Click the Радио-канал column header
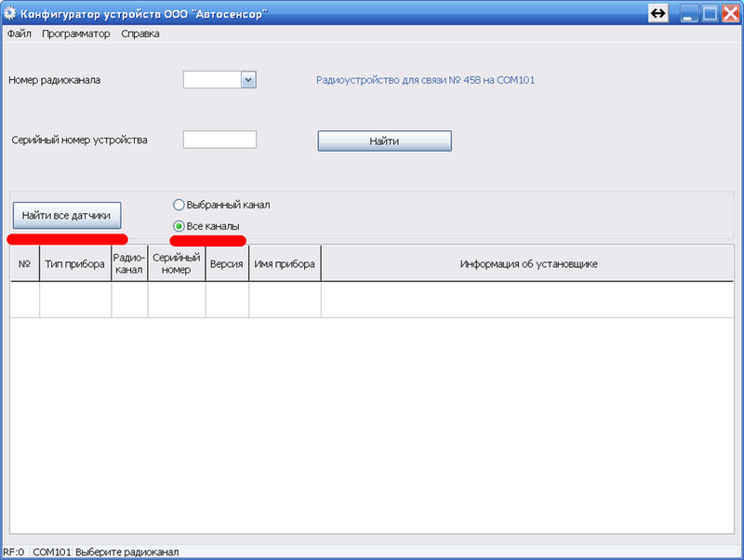This screenshot has height=560, width=744. click(129, 263)
